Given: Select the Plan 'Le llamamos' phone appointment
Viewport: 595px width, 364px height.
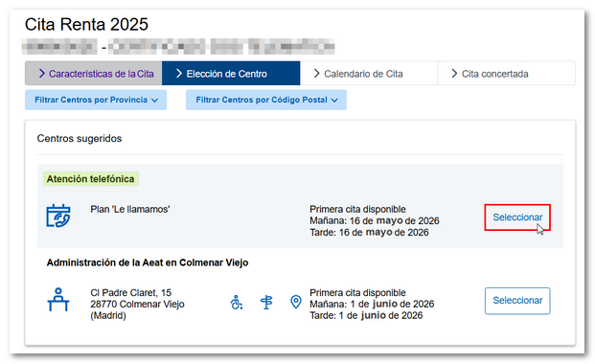Looking at the screenshot, I should [517, 217].
